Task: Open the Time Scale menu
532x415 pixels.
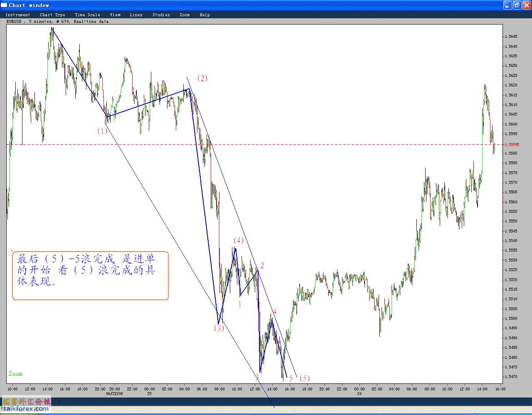Action: click(x=87, y=15)
